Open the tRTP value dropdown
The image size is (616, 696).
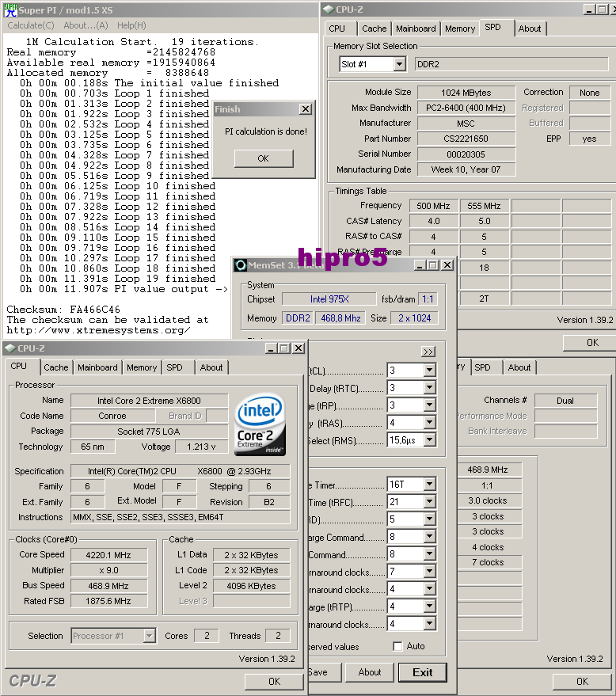coord(429,607)
